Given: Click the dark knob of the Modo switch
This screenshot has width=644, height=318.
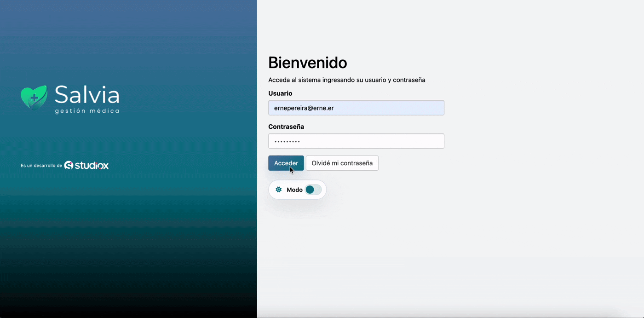Looking at the screenshot, I should [310, 190].
